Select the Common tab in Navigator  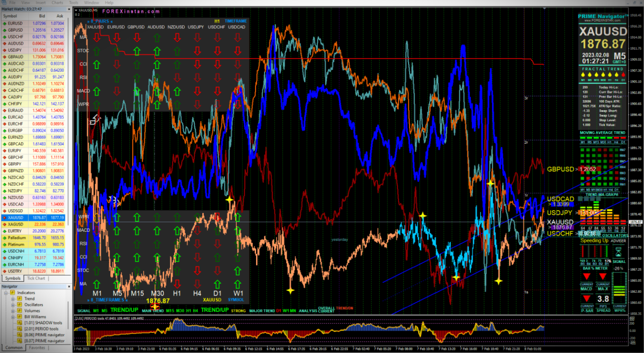click(x=14, y=347)
